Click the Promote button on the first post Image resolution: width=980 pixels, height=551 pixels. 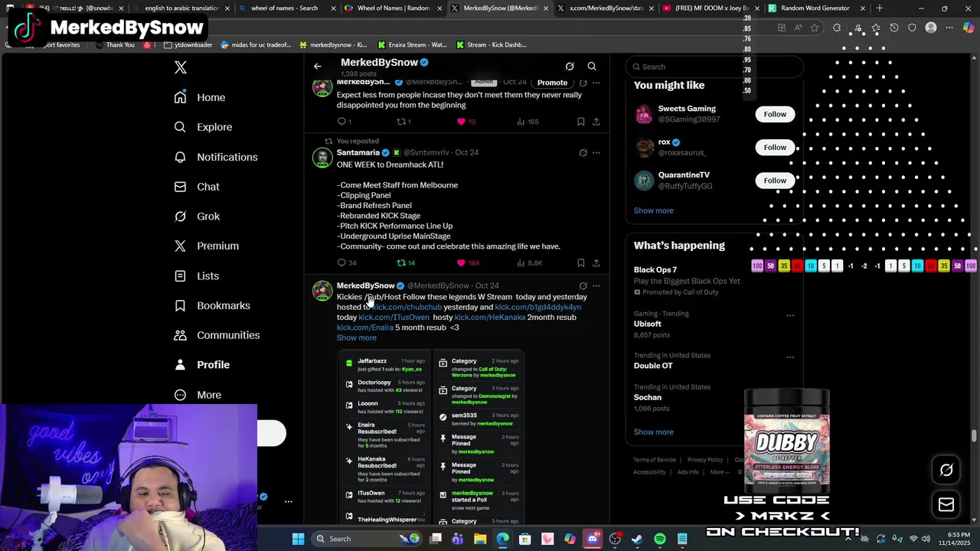pos(552,83)
